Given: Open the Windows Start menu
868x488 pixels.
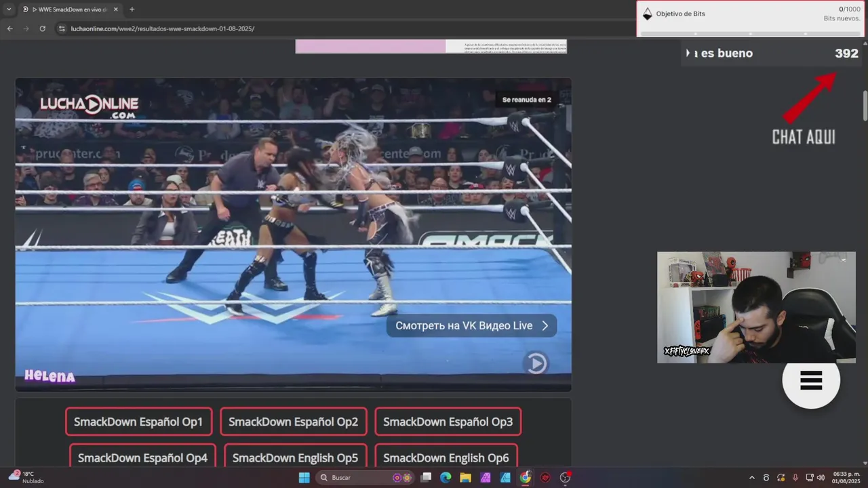Looking at the screenshot, I should 304,477.
